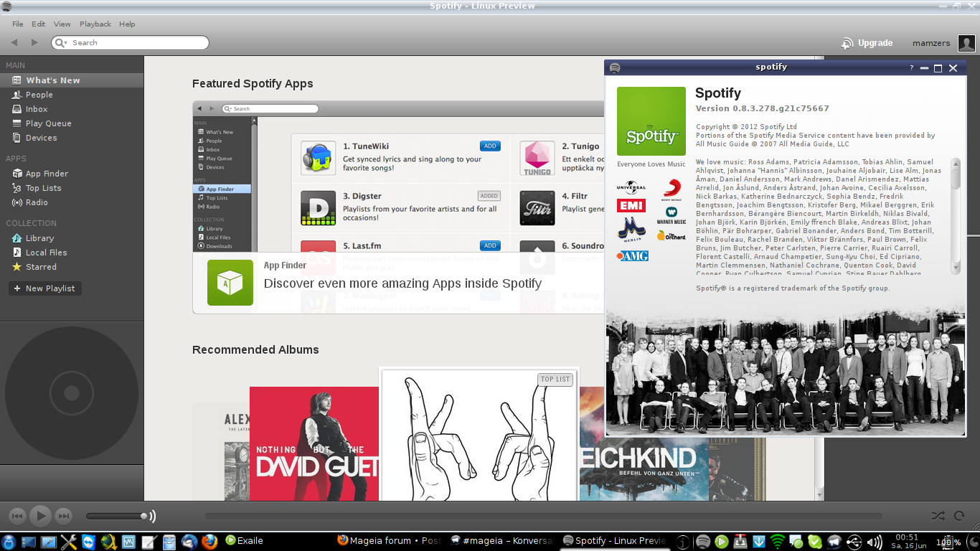Open the Mageia start menu in the taskbar
Viewport: 980px width, 551px height.
pyautogui.click(x=9, y=542)
